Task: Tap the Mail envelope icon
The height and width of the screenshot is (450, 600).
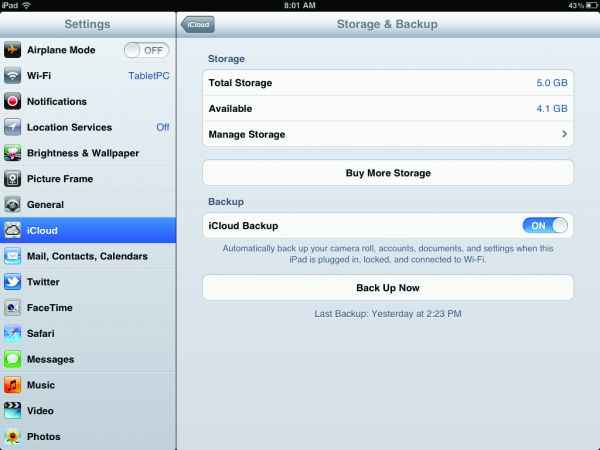Action: coord(12,256)
